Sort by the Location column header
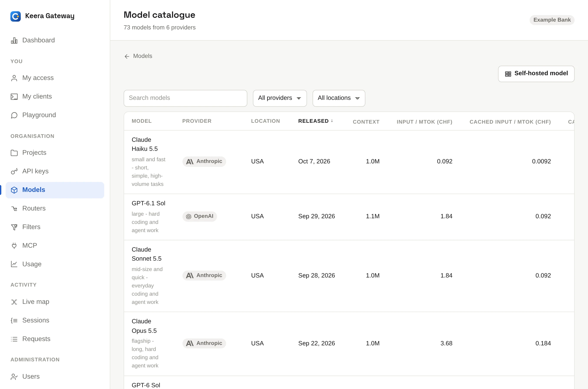This screenshot has height=389, width=588. tap(265, 121)
